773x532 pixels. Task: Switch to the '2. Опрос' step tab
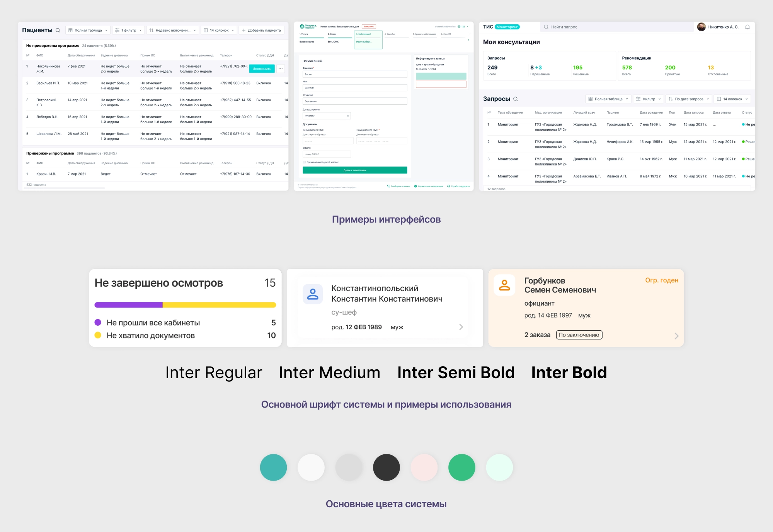click(x=332, y=34)
